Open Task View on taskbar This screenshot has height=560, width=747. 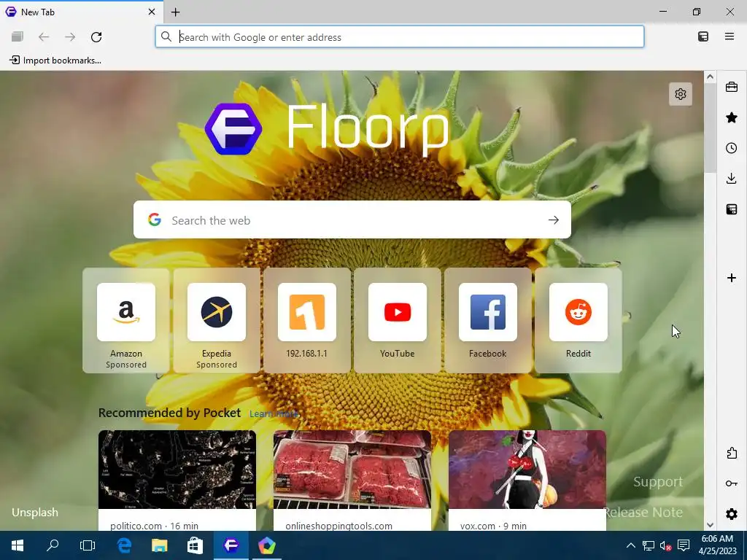88,545
